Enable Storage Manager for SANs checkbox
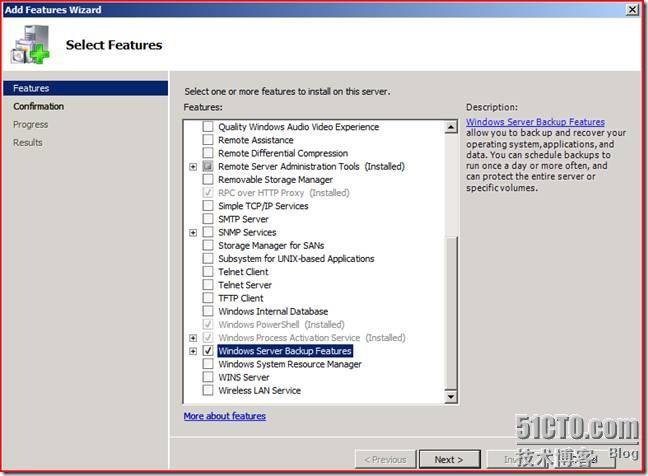Image resolution: width=648 pixels, height=476 pixels. [x=208, y=245]
